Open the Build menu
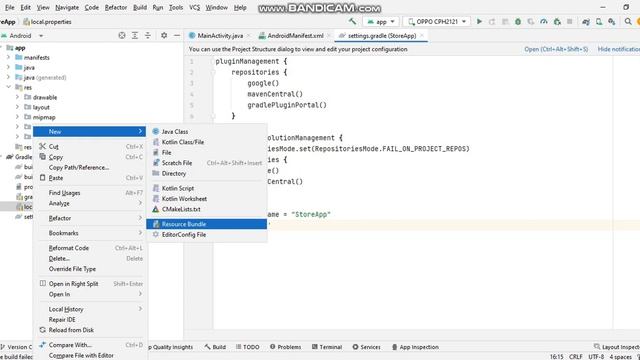The height and width of the screenshot is (360, 640). click(140, 7)
